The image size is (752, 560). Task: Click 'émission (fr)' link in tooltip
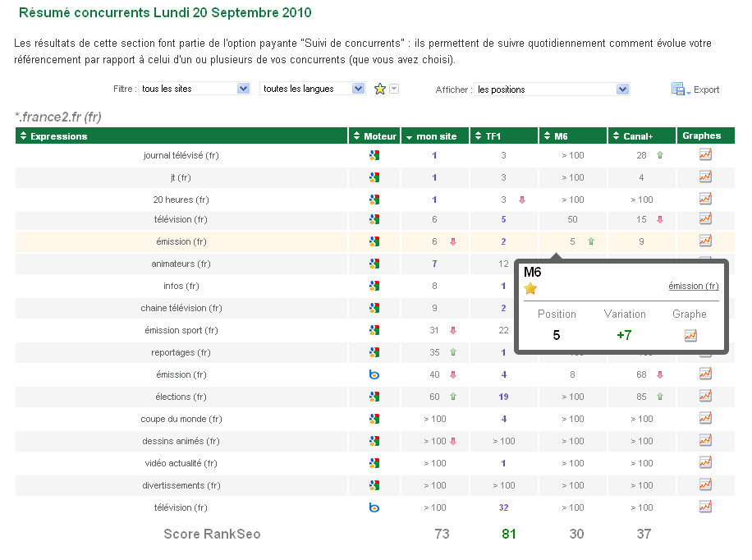coord(693,286)
